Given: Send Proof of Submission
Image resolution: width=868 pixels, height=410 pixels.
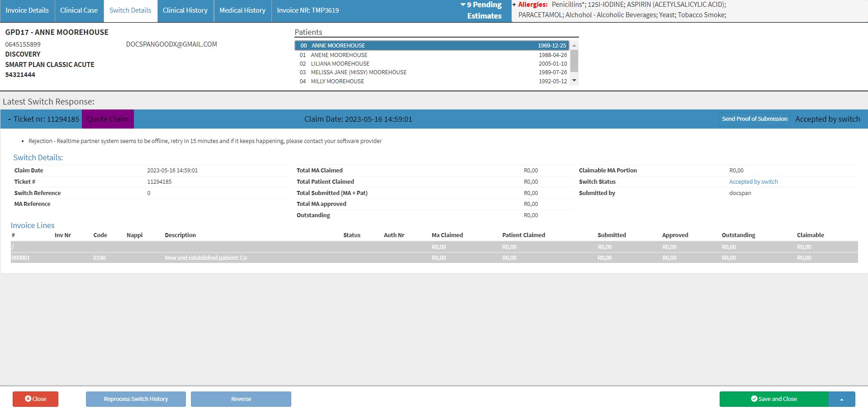Looking at the screenshot, I should coord(754,119).
